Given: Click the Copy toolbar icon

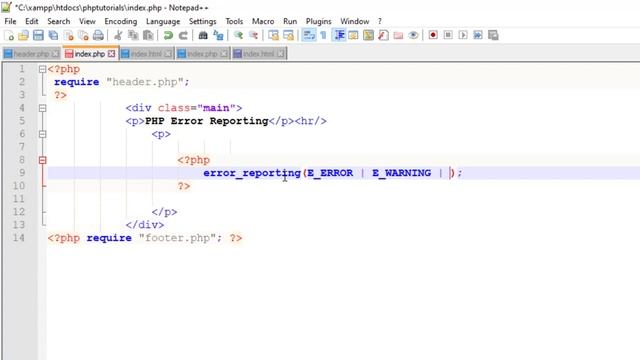Looking at the screenshot, I should click(x=133, y=36).
